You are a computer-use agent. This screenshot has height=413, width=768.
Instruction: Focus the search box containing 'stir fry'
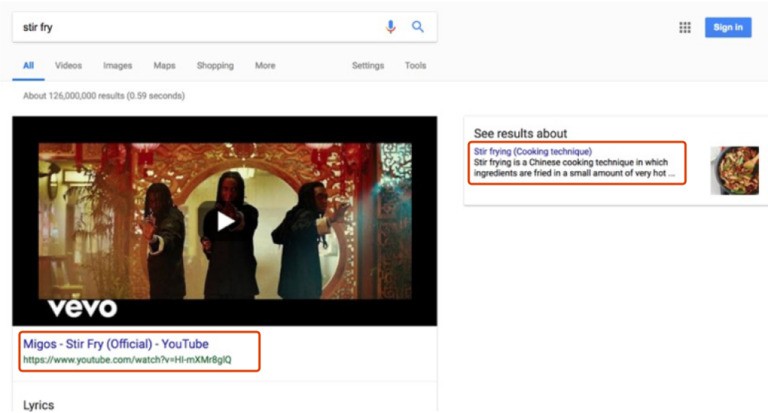(190, 27)
